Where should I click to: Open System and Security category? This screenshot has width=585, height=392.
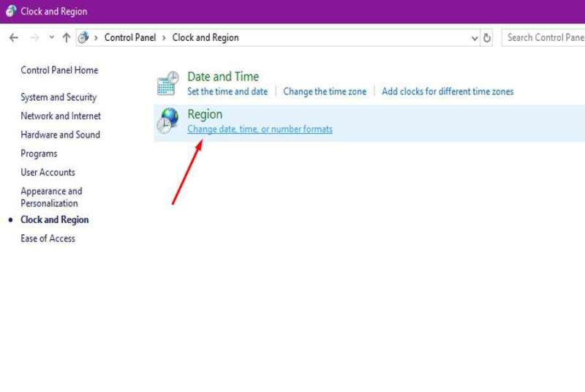coord(58,97)
